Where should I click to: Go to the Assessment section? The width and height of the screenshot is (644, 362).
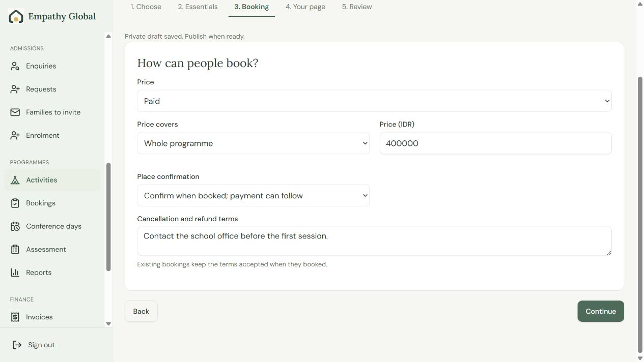52,250
